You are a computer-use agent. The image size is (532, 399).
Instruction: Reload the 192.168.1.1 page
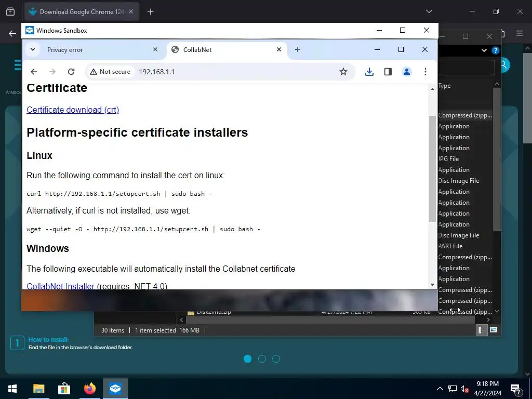click(71, 72)
